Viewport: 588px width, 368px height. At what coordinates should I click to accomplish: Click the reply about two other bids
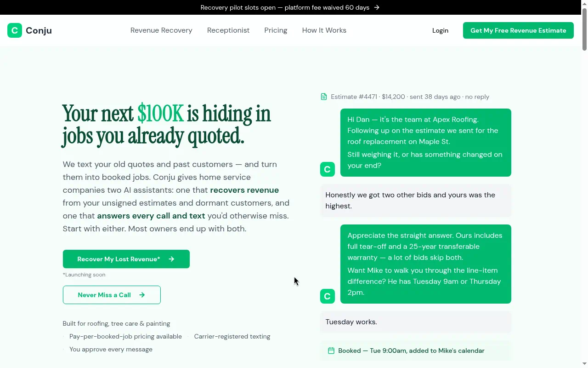click(416, 201)
